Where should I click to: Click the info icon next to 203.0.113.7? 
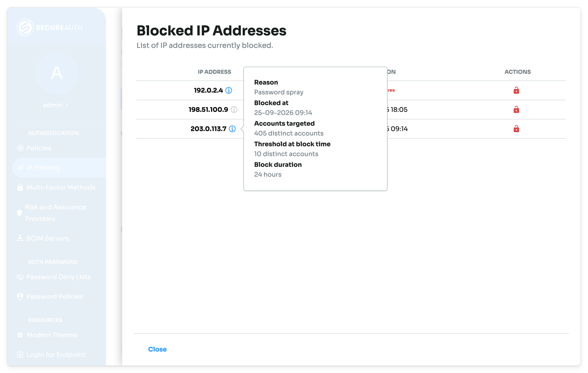(x=232, y=129)
